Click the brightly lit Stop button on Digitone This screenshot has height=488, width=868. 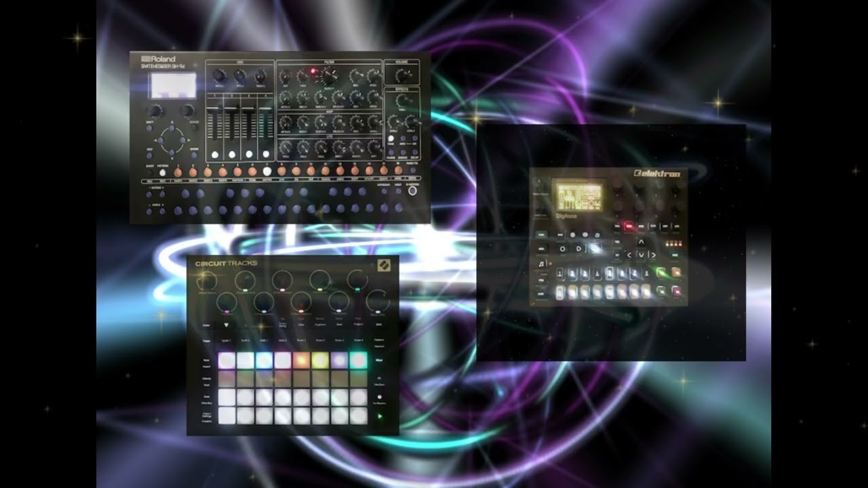tap(595, 249)
